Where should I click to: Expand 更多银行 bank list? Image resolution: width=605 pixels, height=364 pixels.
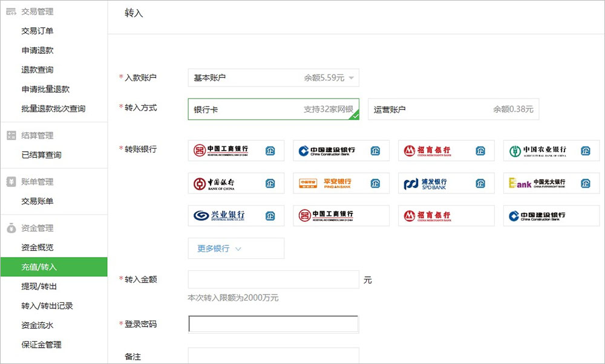(236, 249)
